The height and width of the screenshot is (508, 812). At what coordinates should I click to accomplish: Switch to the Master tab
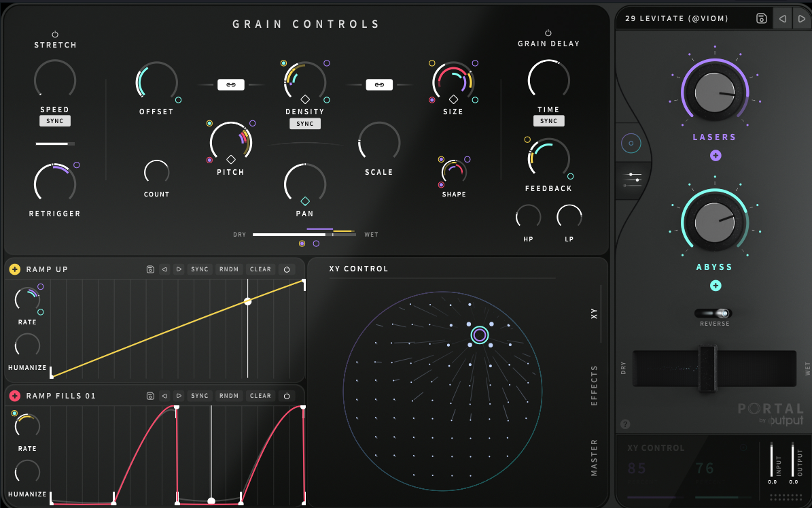click(x=594, y=457)
